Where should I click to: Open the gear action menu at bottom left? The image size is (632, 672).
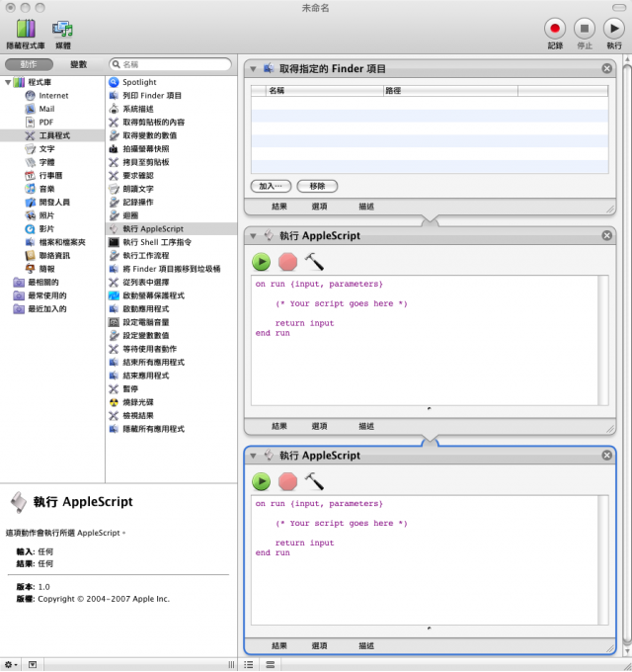pos(11,665)
